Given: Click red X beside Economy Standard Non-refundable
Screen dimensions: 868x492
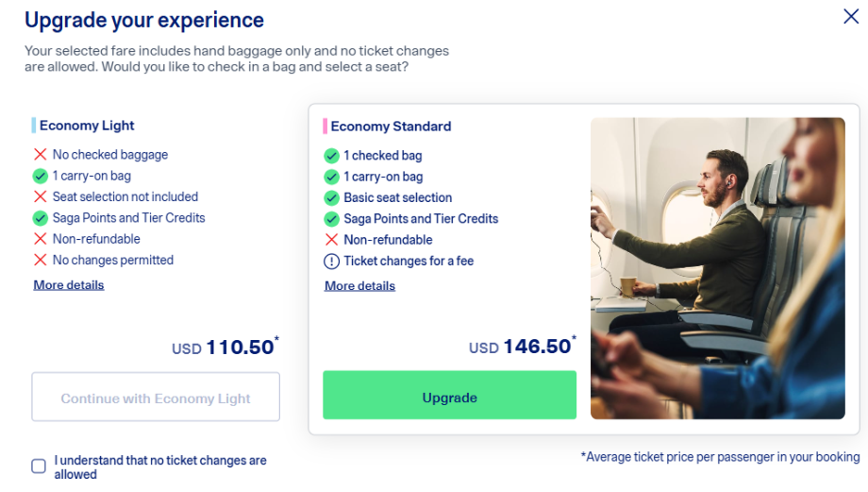Looking at the screenshot, I should coord(331,240).
